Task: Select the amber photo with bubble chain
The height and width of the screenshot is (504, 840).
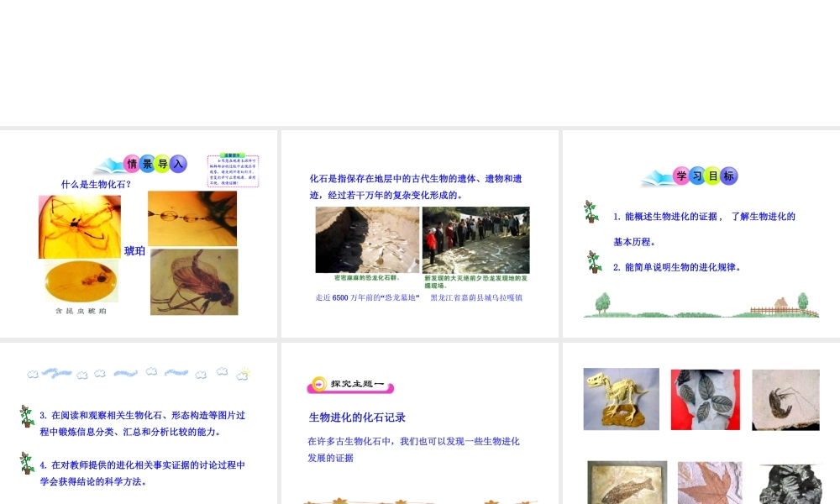Action: [192, 218]
